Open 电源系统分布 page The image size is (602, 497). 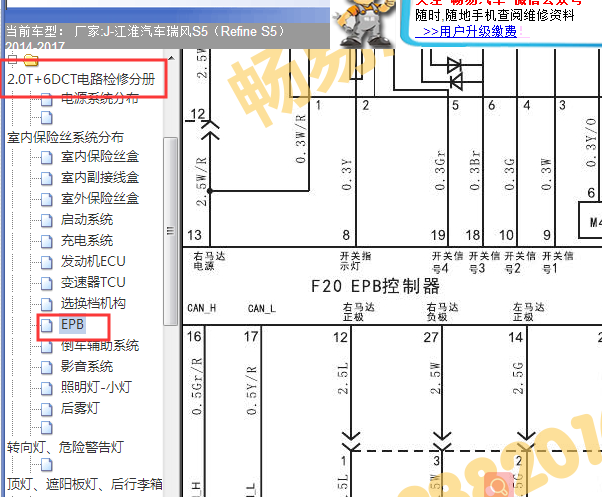[x=99, y=98]
